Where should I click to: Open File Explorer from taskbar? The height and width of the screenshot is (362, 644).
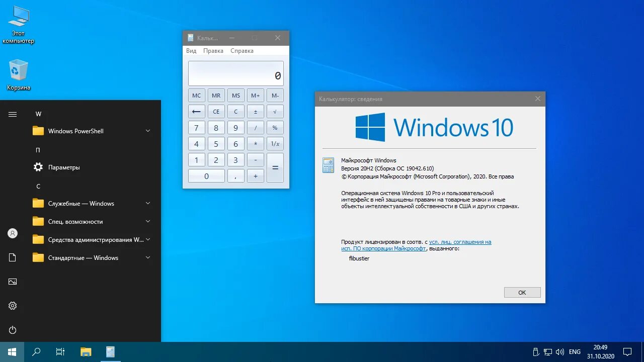(86, 352)
